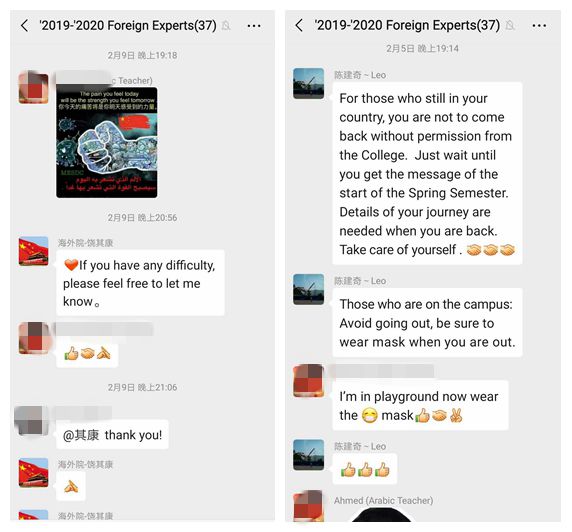Tap the sender name 'Ahmed (Arabic Teacher)'
This screenshot has height=532, width=572.
[383, 500]
